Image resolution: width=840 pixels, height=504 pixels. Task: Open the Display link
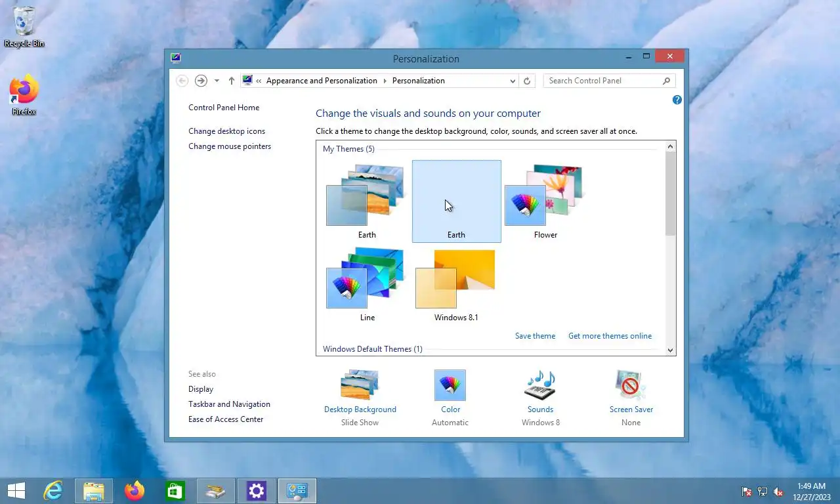click(x=201, y=389)
